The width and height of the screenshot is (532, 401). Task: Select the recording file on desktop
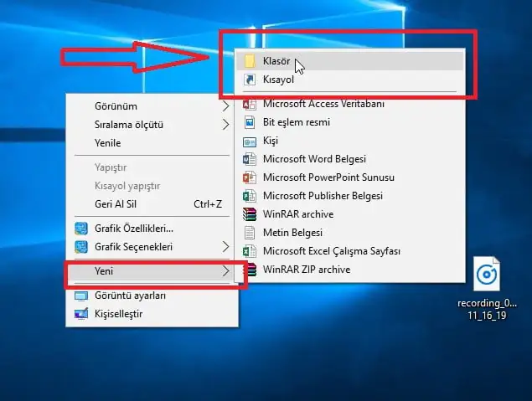(487, 289)
